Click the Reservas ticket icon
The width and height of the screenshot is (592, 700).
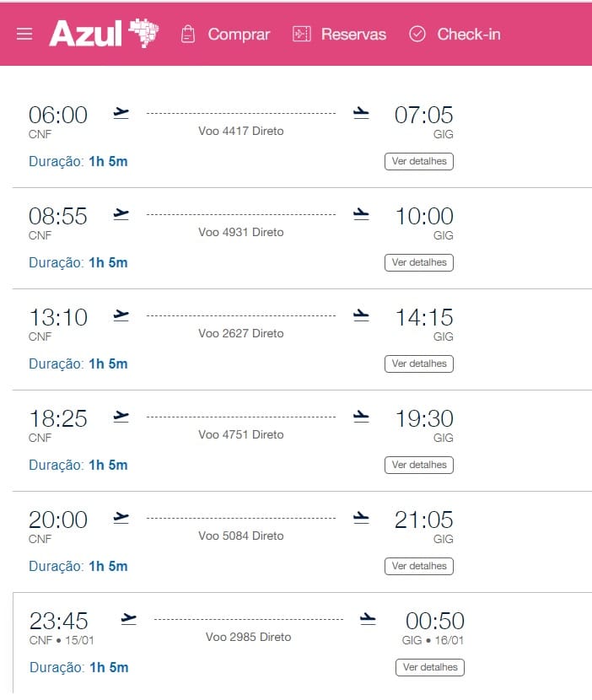tap(302, 35)
